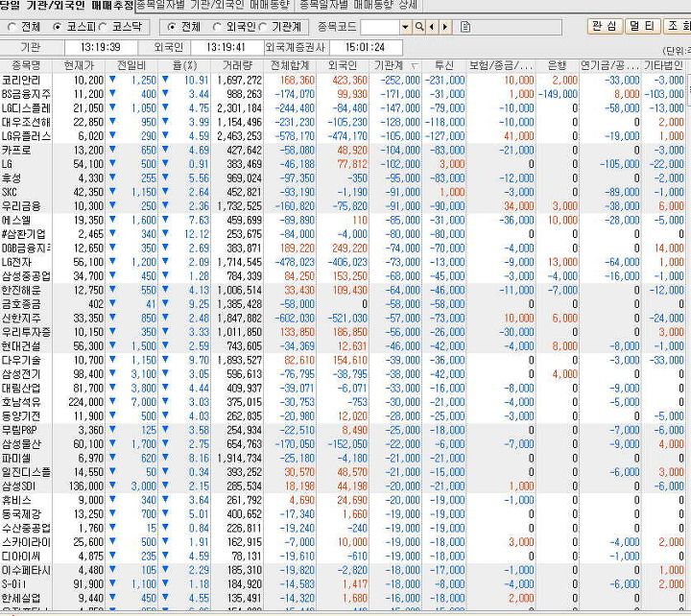Click the 전일비 column header
This screenshot has width=691, height=616.
tap(131, 65)
